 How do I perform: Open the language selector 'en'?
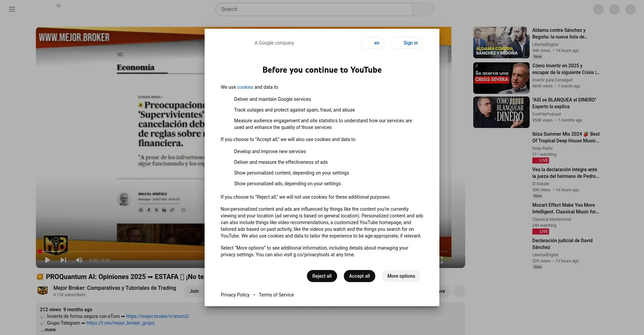pyautogui.click(x=373, y=43)
